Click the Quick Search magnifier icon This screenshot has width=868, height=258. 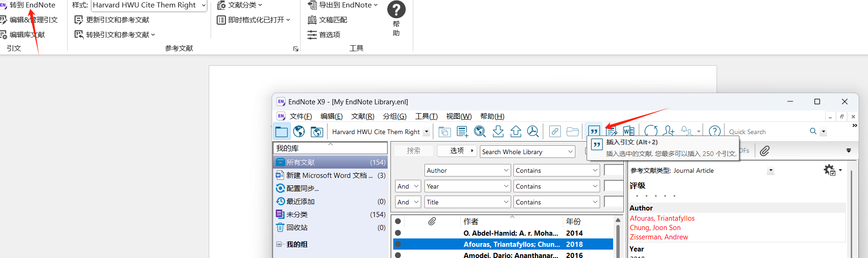coord(813,131)
